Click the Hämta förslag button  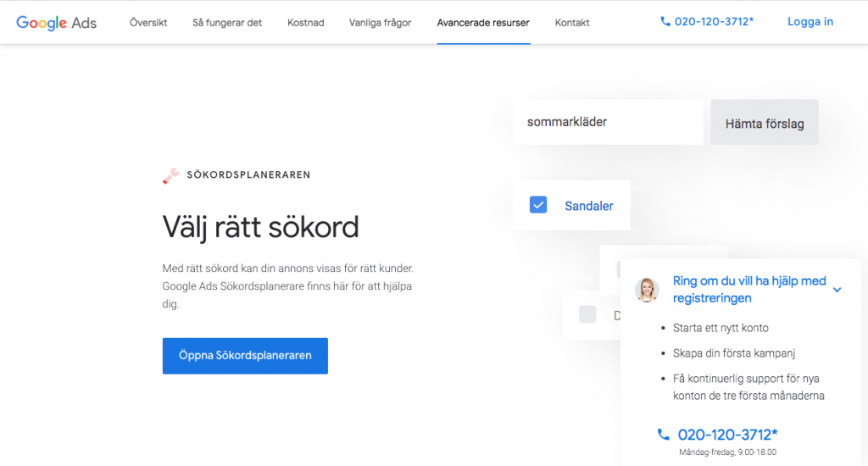point(765,122)
